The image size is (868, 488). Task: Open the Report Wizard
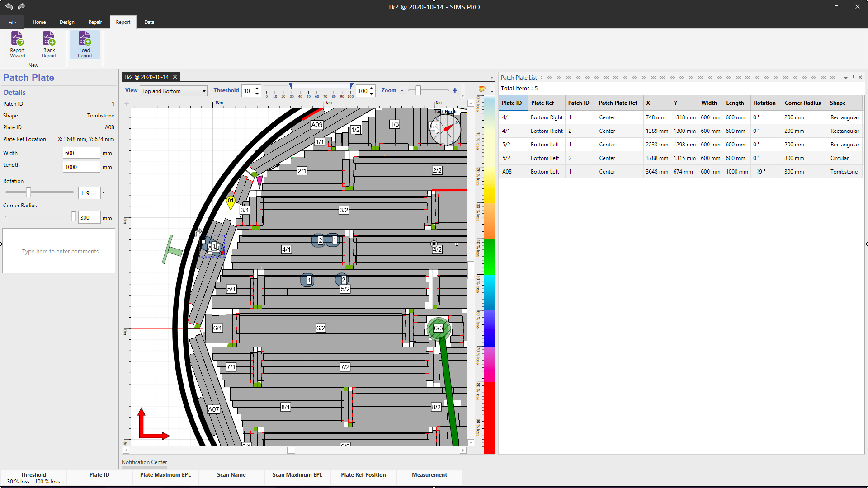(x=17, y=44)
